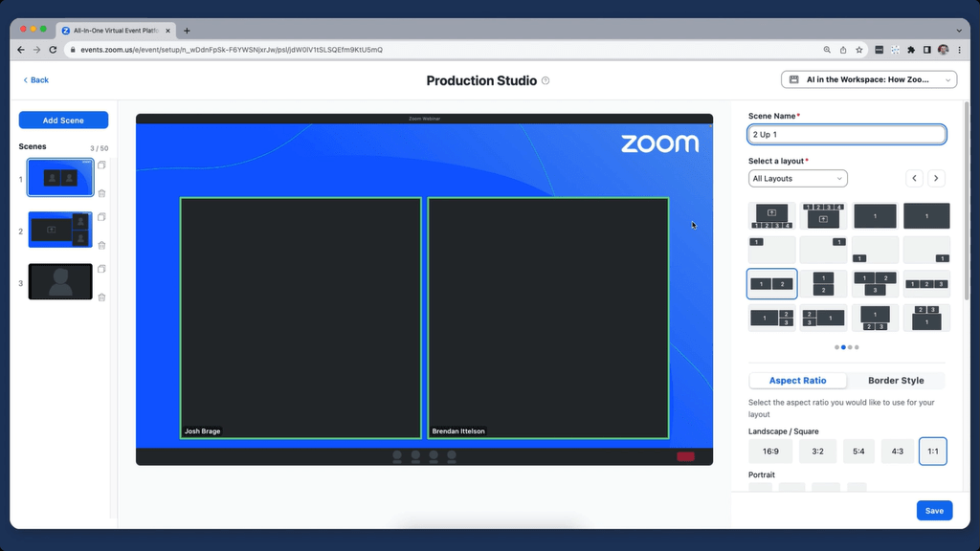Reload the page in browser

(x=54, y=50)
